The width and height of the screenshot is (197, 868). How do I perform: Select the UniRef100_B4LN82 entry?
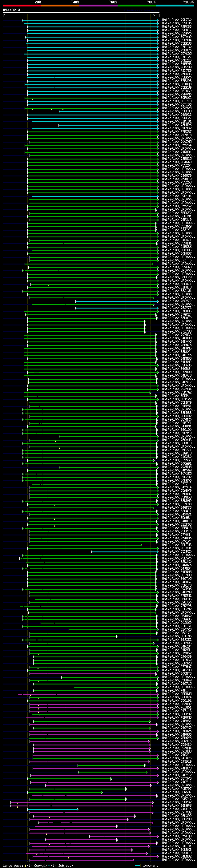[177, 856]
